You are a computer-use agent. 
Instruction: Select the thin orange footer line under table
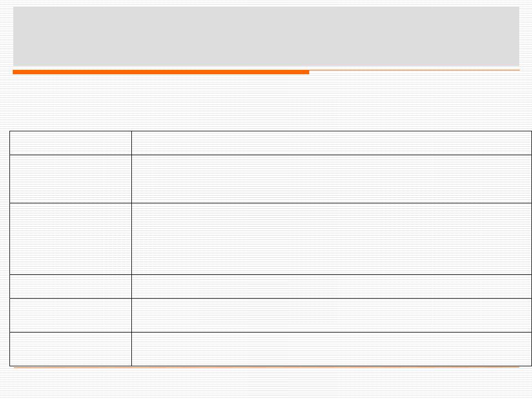[267, 367]
